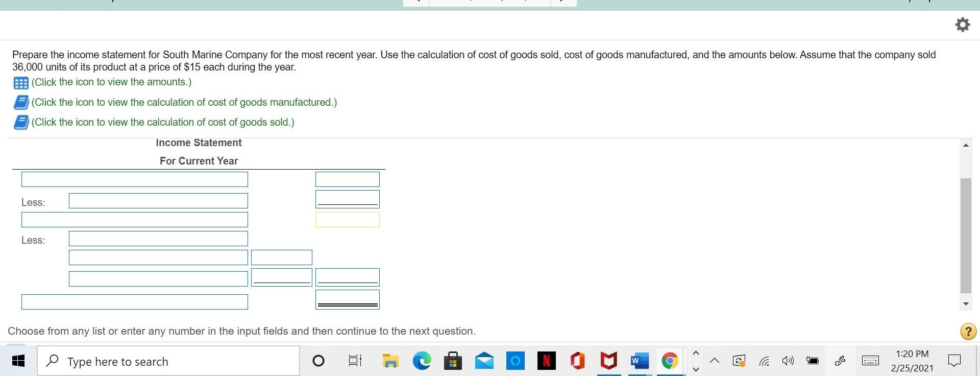Viewport: 980px width, 376px height.
Task: Click the scroll-down arrow of the statement pane
Action: 966,304
